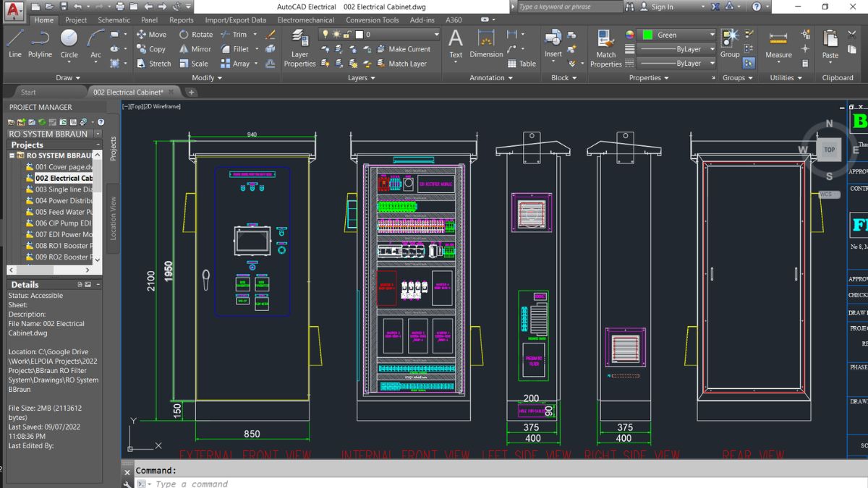Image resolution: width=868 pixels, height=488 pixels.
Task: Switch to the Project ribbon tab
Action: (76, 20)
